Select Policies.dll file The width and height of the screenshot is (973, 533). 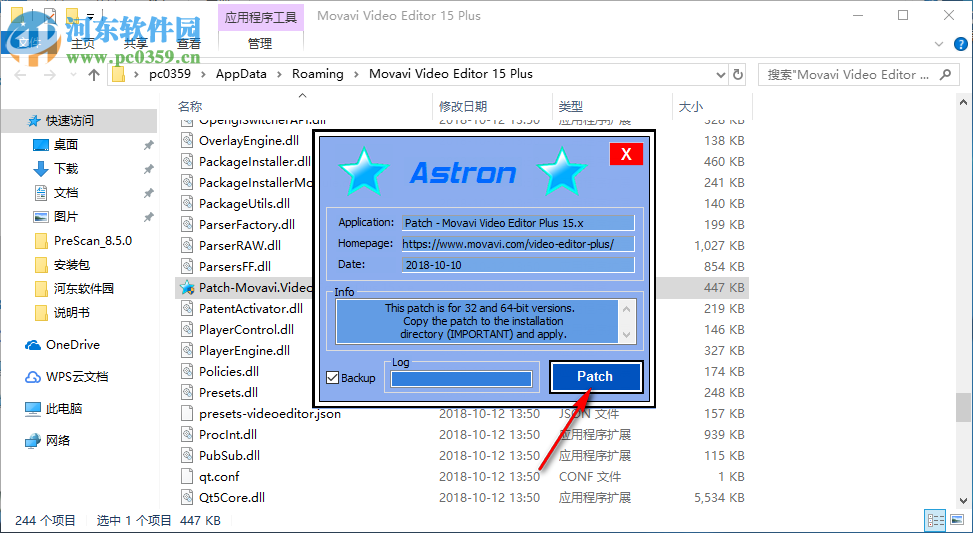coord(229,372)
